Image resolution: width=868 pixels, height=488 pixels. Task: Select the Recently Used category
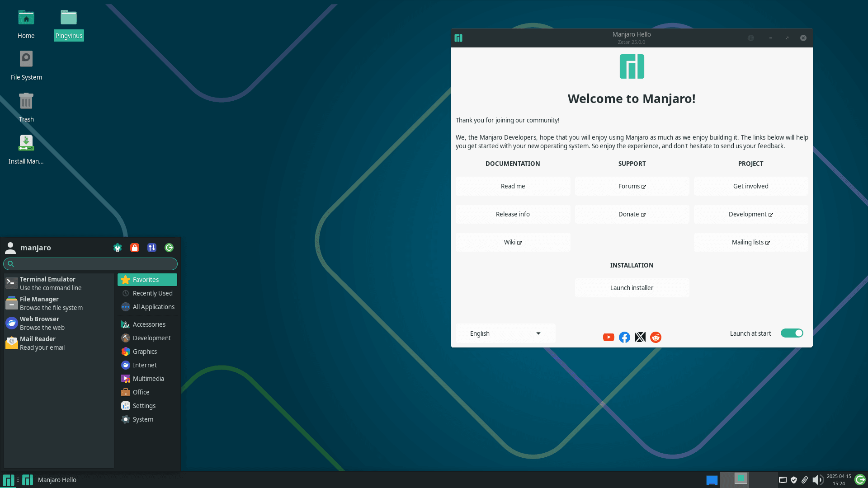click(147, 293)
